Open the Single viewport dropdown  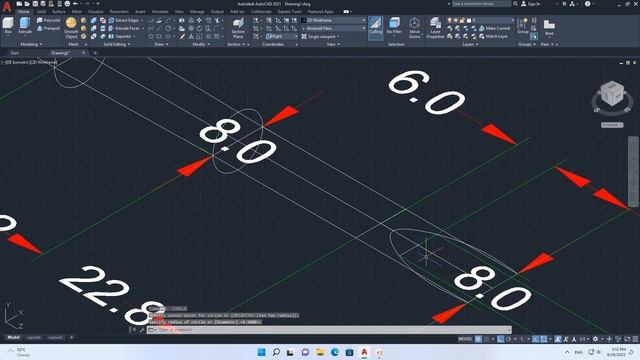(x=321, y=36)
